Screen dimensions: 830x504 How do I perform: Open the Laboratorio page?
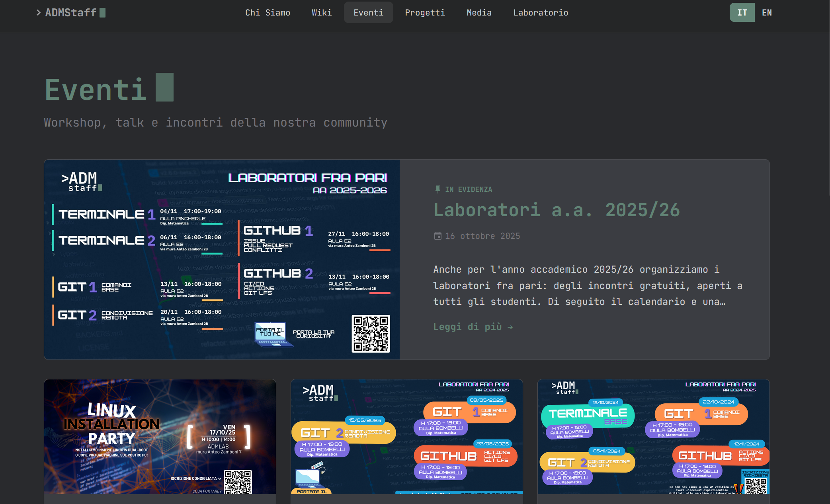coord(541,13)
